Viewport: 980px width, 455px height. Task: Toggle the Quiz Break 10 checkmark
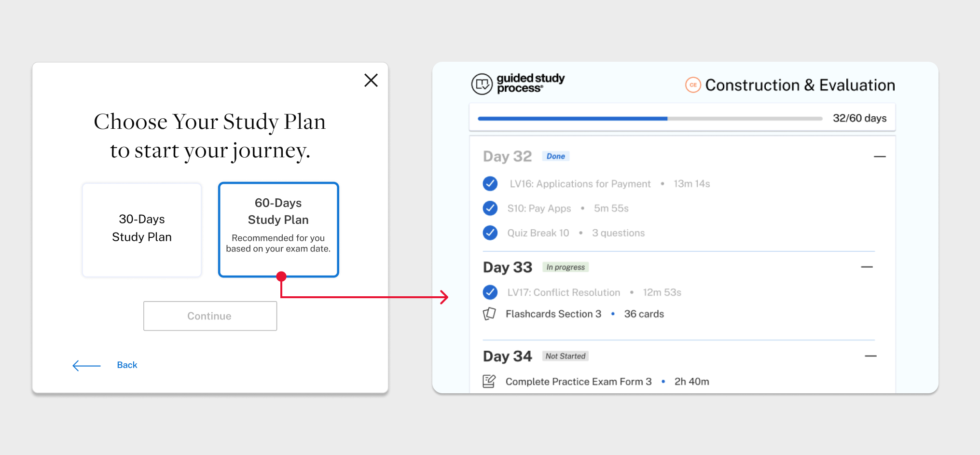[x=490, y=233]
